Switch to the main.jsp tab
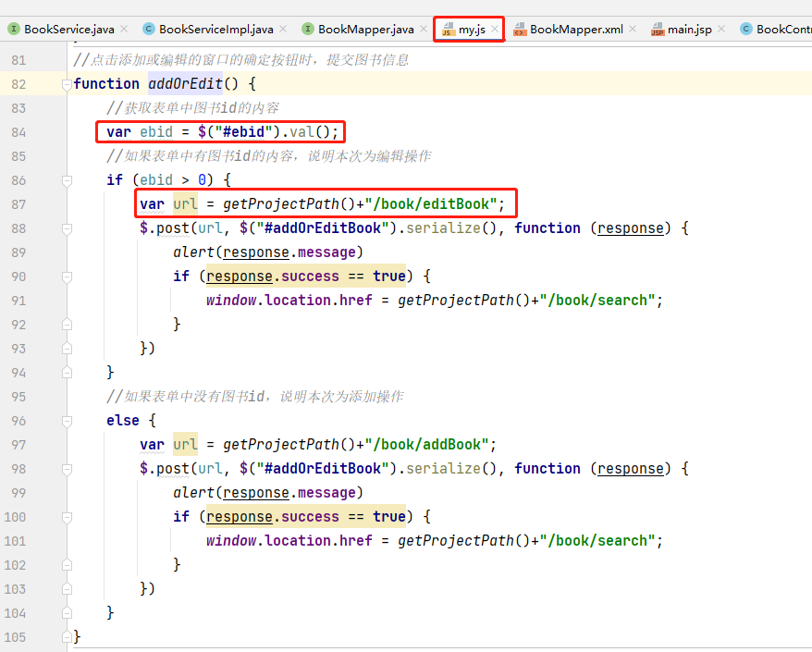812x652 pixels. (689, 30)
